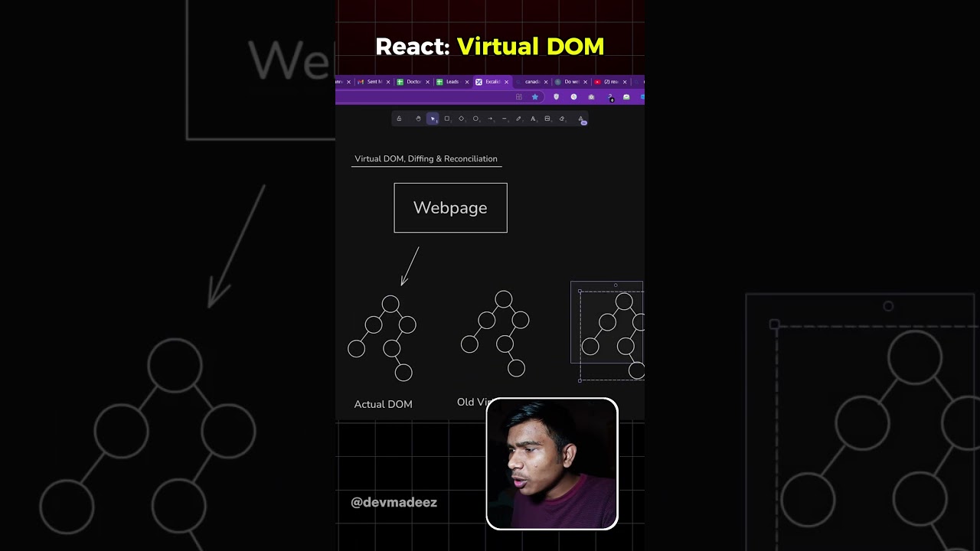Select the Arrow drawing tool
980x551 pixels.
490,119
